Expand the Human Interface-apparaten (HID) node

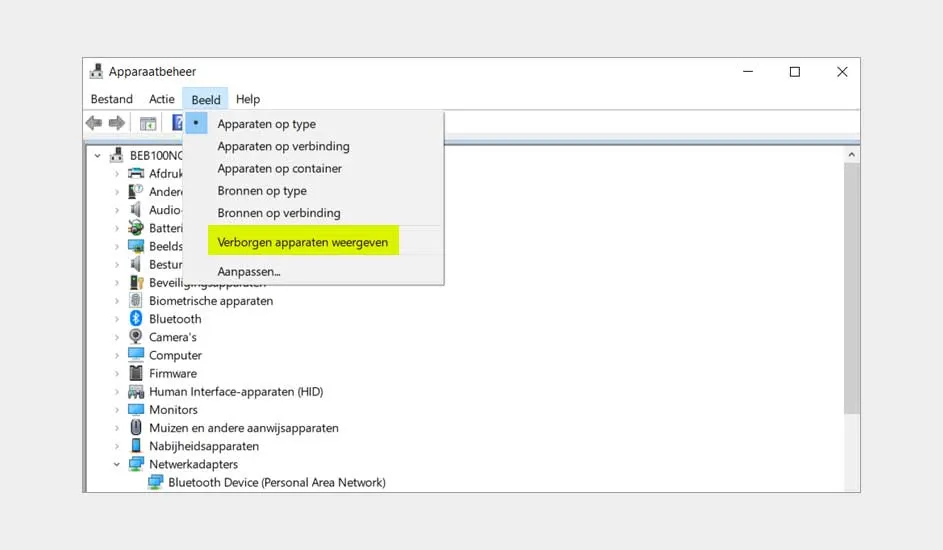[x=116, y=392]
